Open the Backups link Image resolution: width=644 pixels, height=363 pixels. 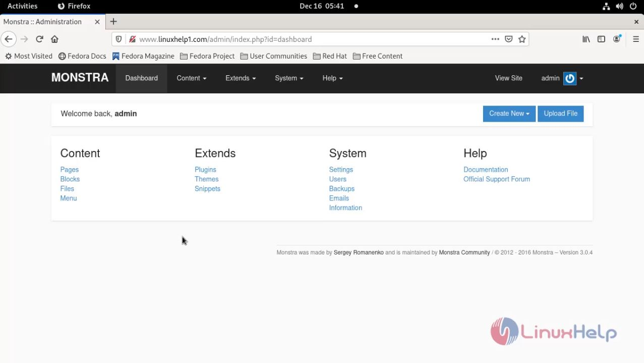342,189
